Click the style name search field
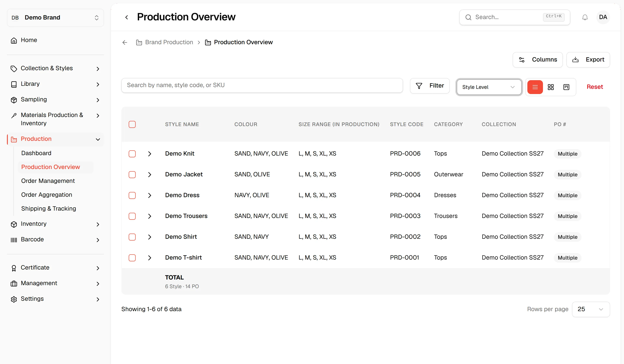Screen dimensions: 624x364 (x=262, y=85)
